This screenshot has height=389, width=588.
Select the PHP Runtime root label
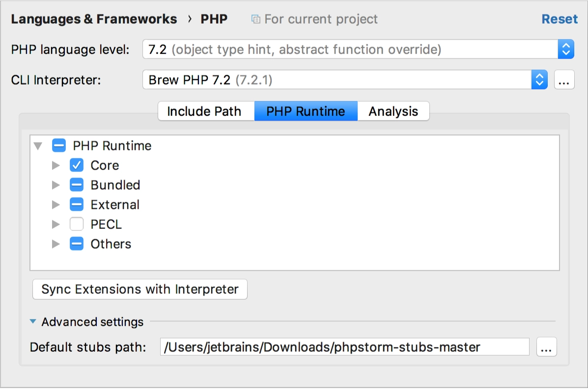[x=112, y=145]
